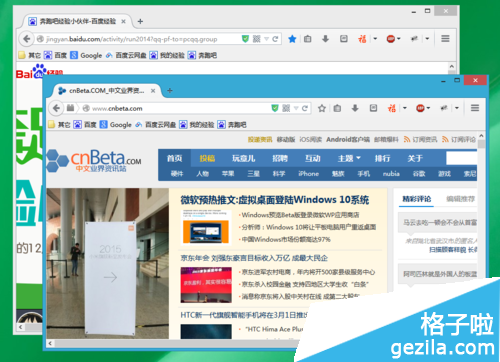
Task: Click back arrow in cnBeta window
Action: [x=56, y=108]
